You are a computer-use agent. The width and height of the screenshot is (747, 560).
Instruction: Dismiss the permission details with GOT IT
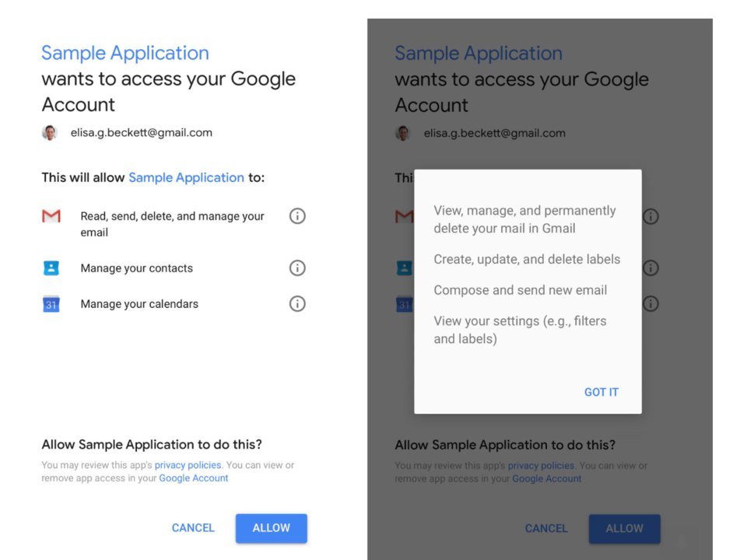601,392
